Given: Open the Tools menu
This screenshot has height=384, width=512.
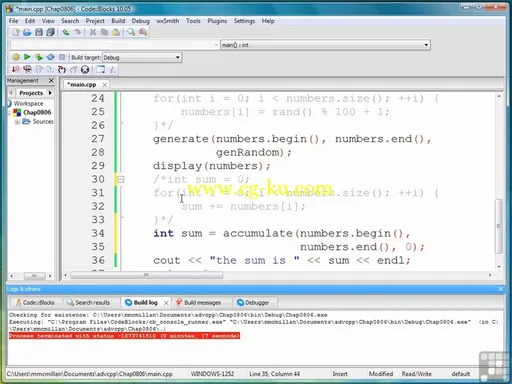Looking at the screenshot, I should tap(193, 21).
